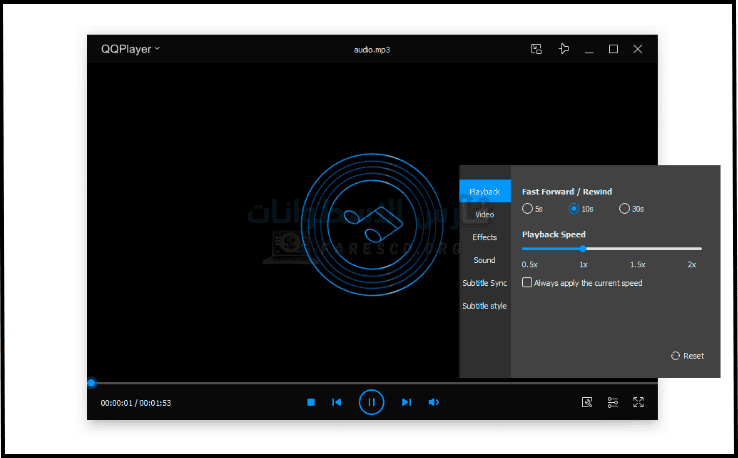Mute the volume speaker icon
This screenshot has width=738, height=458.
point(434,402)
